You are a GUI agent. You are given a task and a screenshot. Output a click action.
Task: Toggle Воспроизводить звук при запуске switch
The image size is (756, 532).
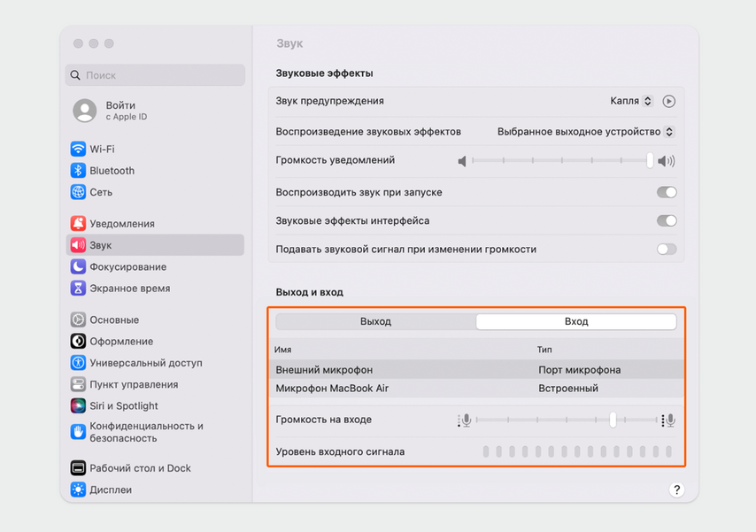666,192
